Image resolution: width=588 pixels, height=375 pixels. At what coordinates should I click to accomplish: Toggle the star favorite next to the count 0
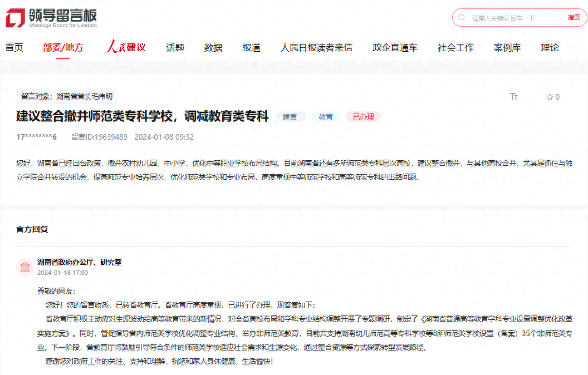[550, 96]
